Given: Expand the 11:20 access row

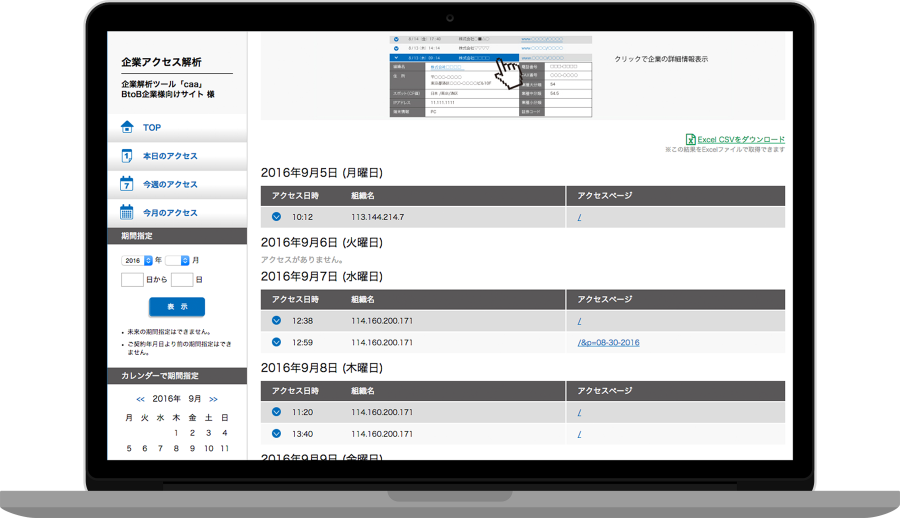Looking at the screenshot, I should [x=276, y=412].
